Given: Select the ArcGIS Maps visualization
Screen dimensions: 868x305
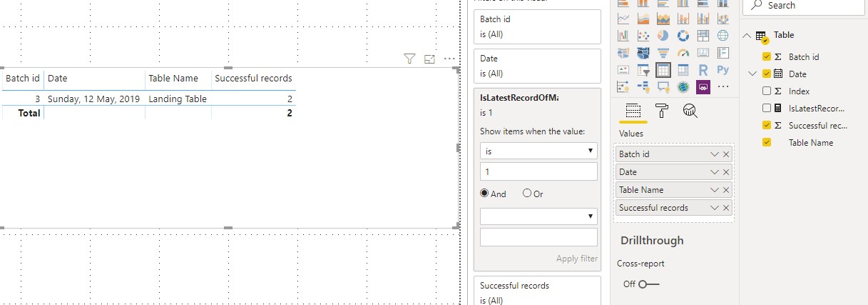Looking at the screenshot, I should pos(683,86).
